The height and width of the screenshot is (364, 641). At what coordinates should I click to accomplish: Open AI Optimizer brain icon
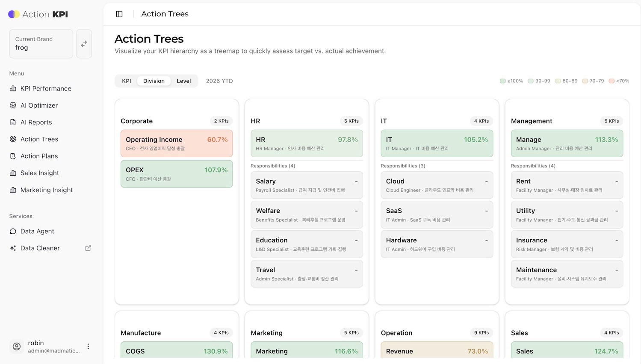13,106
